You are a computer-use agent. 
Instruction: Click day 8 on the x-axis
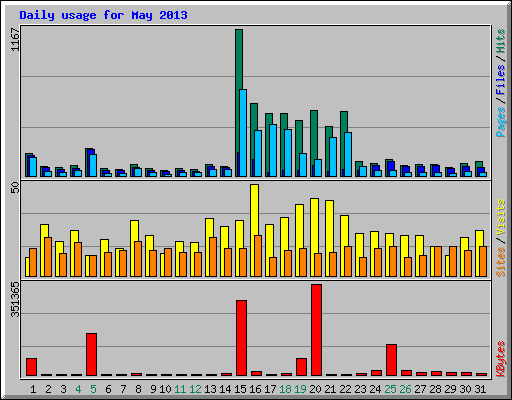(138, 389)
